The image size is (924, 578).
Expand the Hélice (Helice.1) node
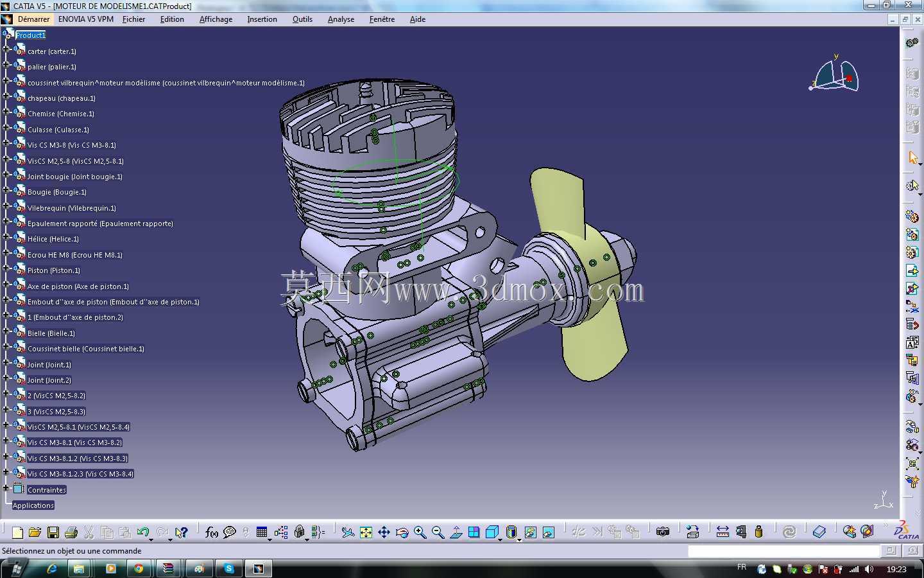click(x=6, y=236)
